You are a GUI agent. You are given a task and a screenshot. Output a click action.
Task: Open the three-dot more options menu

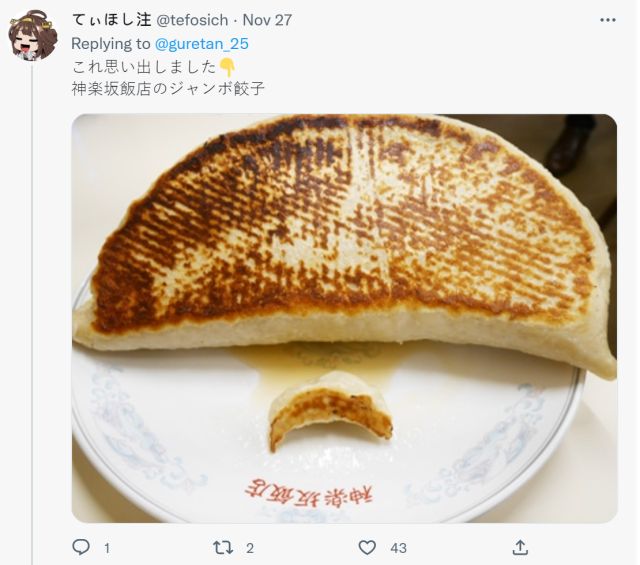click(608, 20)
